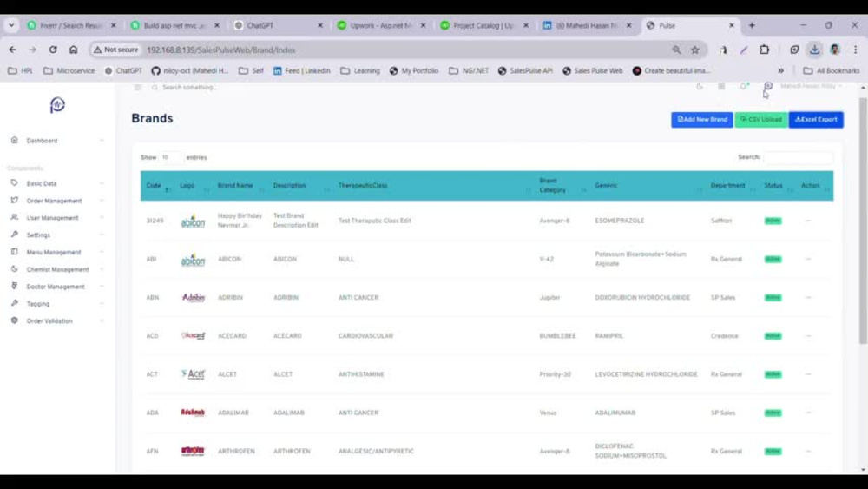Click the User Management sidebar icon
Screen dimensions: 868x489
click(15, 217)
